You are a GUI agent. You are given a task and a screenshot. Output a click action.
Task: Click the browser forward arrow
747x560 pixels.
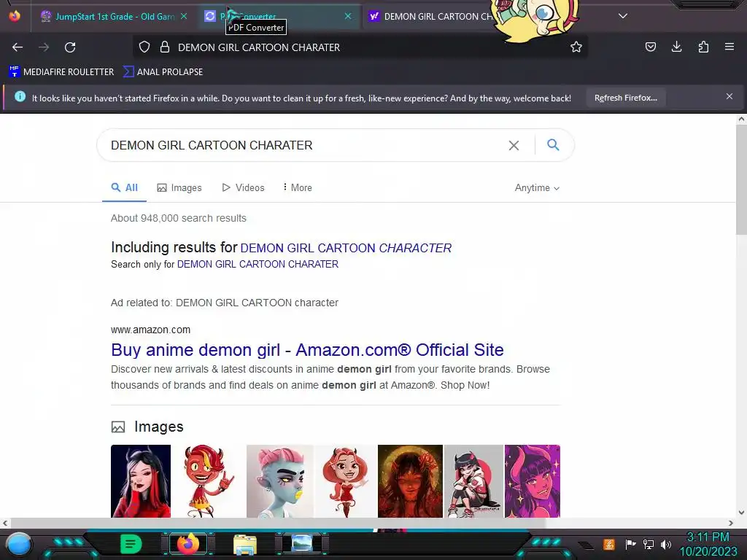(44, 47)
